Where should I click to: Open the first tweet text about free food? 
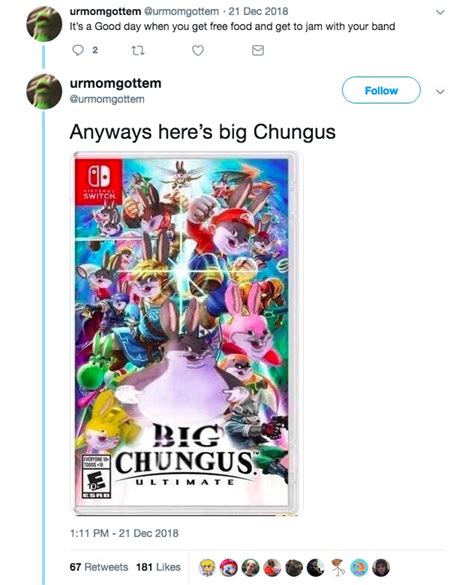[232, 26]
